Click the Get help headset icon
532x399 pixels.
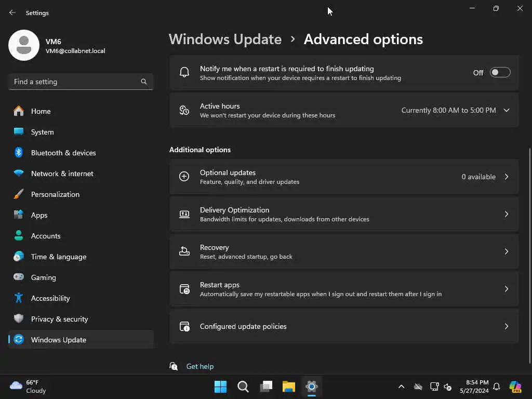(174, 366)
